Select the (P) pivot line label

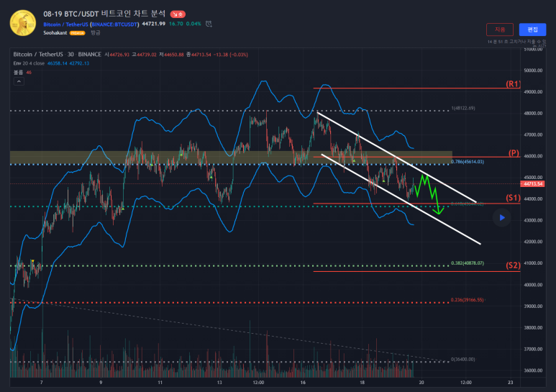pos(514,153)
